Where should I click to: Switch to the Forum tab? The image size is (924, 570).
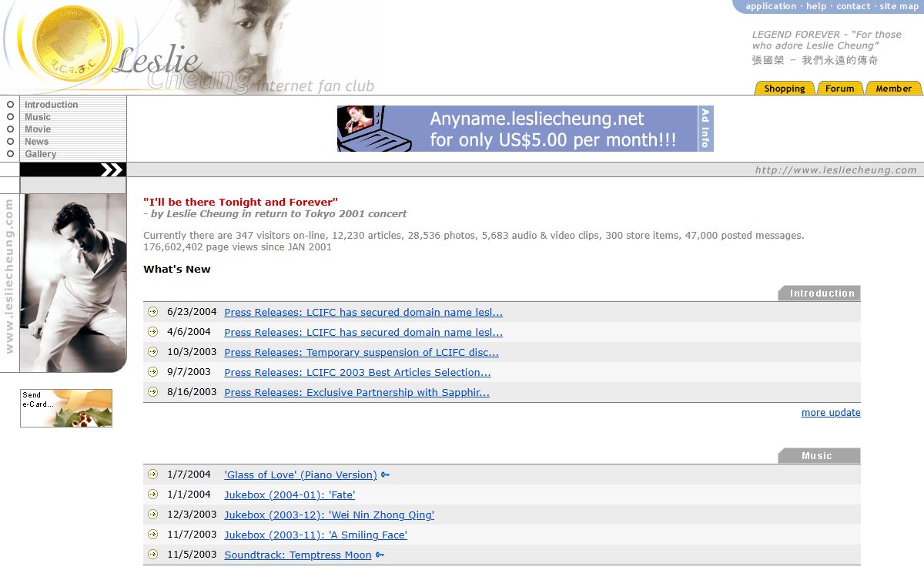click(x=840, y=88)
